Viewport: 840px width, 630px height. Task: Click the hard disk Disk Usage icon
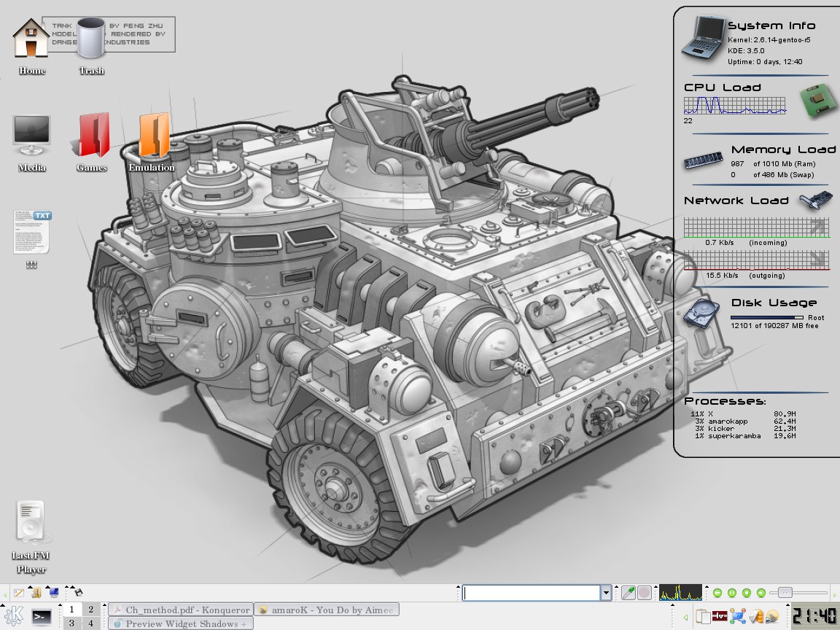pyautogui.click(x=701, y=314)
